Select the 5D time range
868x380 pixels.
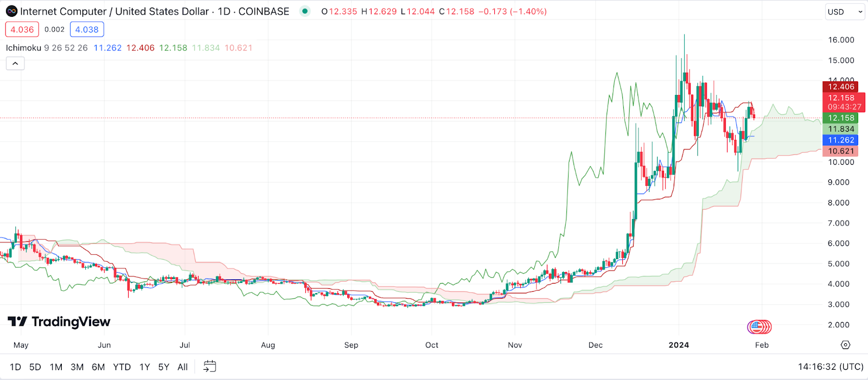coord(35,367)
